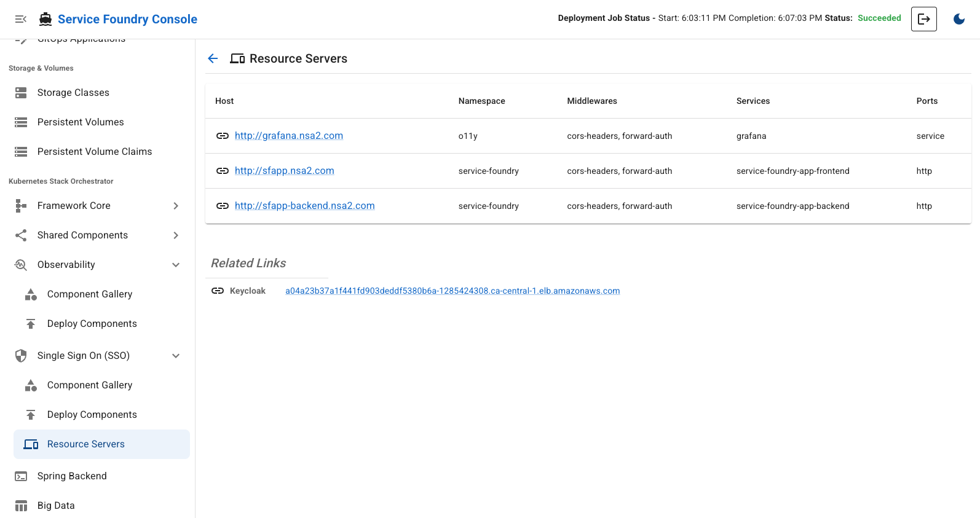Click the o11y namespace cell
This screenshot has height=518, width=980.
click(468, 136)
